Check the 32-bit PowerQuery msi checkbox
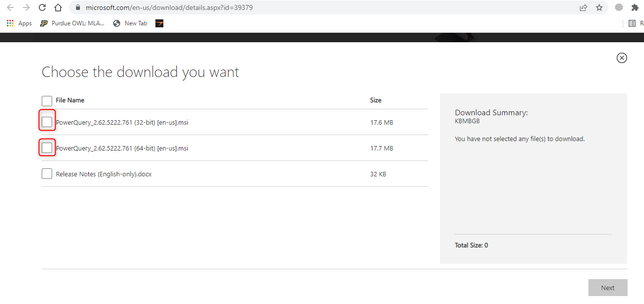644x304 pixels. coord(47,122)
